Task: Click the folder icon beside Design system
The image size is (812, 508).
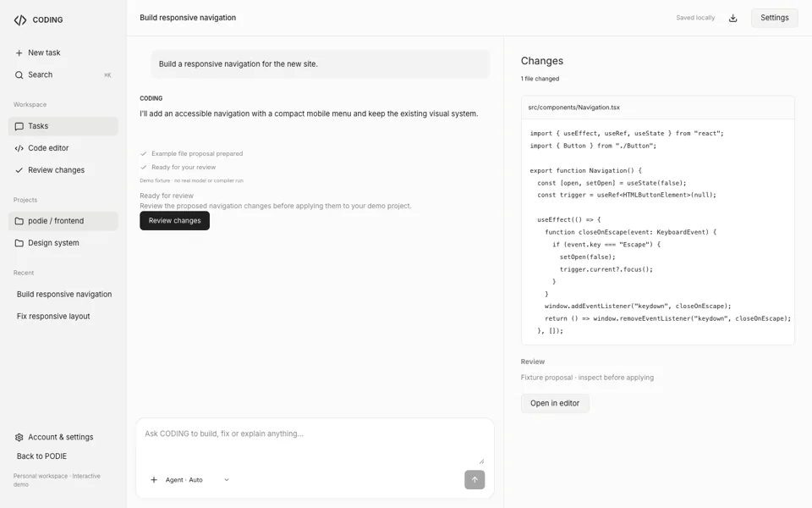Action: pos(19,243)
